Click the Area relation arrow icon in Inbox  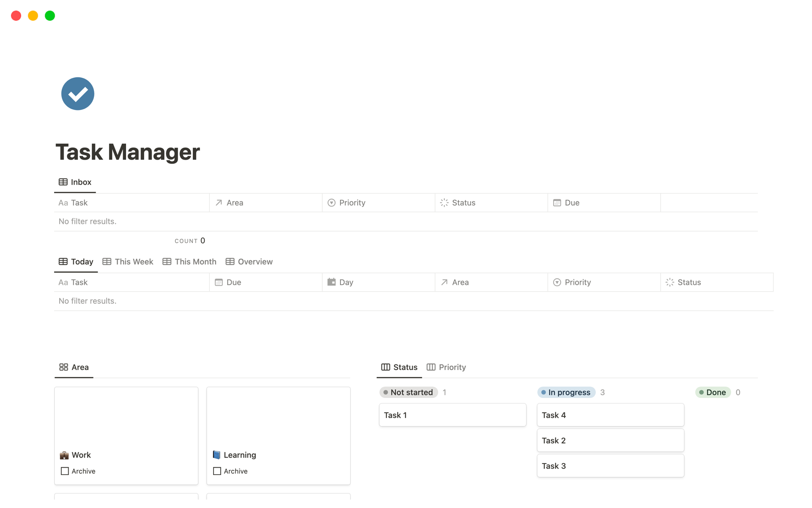219,203
